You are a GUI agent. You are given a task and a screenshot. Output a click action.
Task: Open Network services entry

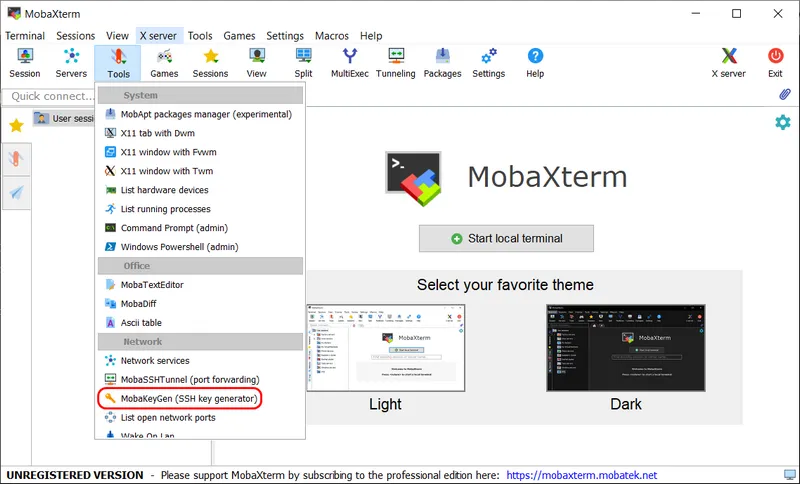tap(200, 361)
